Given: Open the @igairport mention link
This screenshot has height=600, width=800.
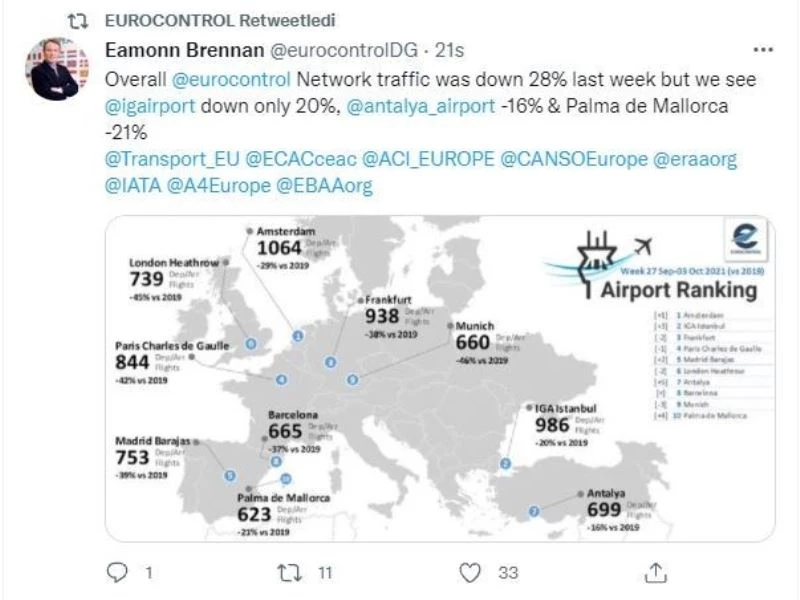Looking at the screenshot, I should tap(151, 106).
